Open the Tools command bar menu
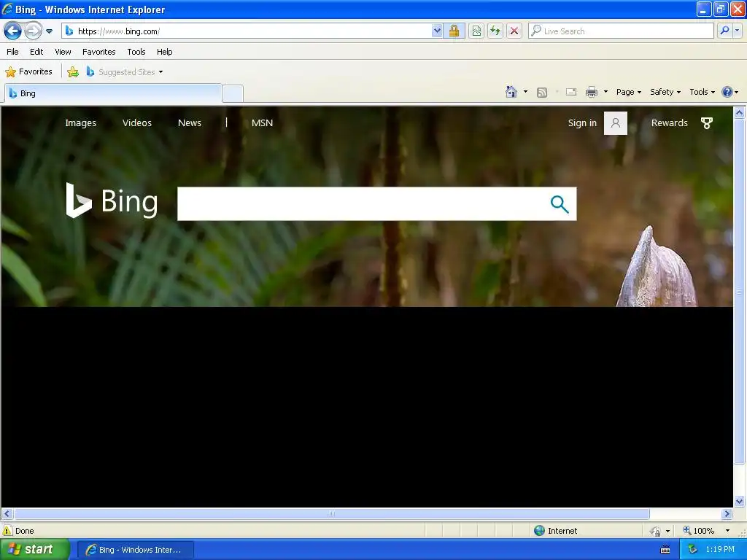 (702, 92)
